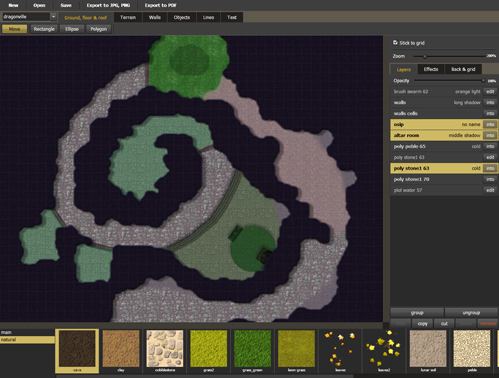Click the texture strip horizontal scrollbar
The image size is (499, 378).
[205, 376]
